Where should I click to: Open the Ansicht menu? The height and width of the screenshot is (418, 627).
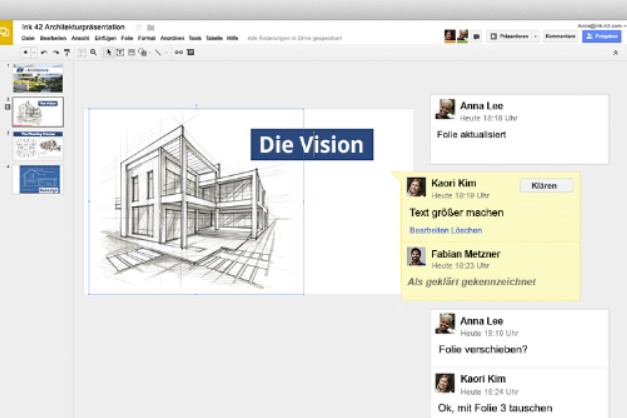tap(80, 38)
